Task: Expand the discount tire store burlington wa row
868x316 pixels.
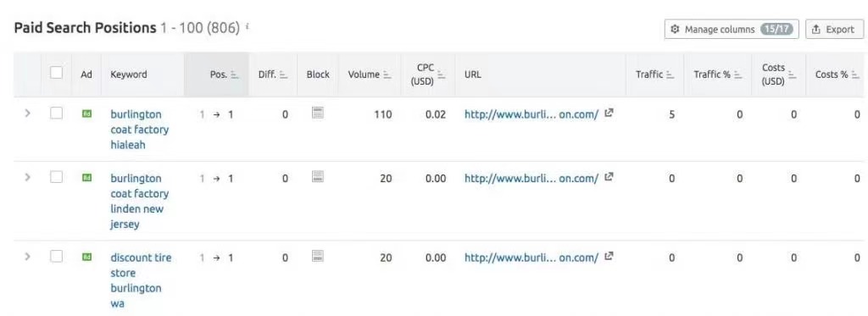Action: 27,257
